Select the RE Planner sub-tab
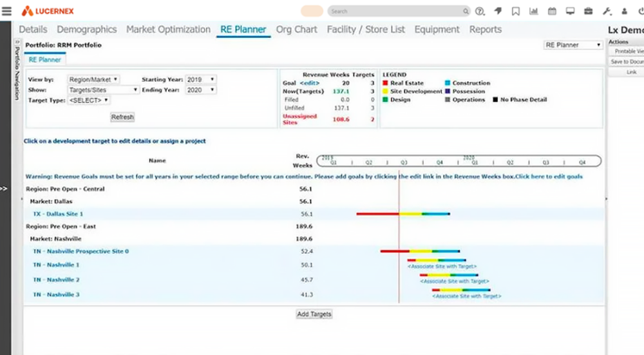Viewport: 644px width, 355px height. [44, 60]
